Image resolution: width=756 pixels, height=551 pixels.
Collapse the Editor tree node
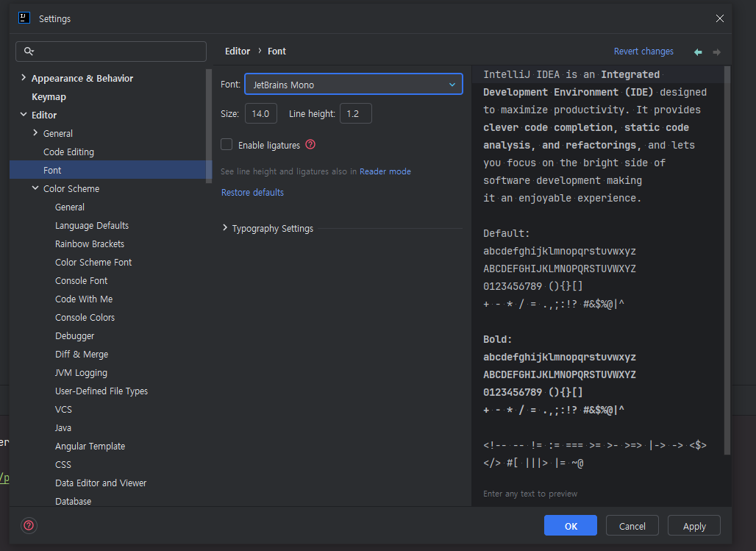point(24,114)
